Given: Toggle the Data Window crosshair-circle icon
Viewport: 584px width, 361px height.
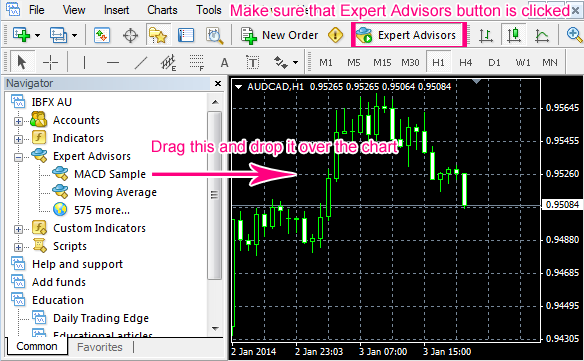Looking at the screenshot, I should [x=130, y=35].
